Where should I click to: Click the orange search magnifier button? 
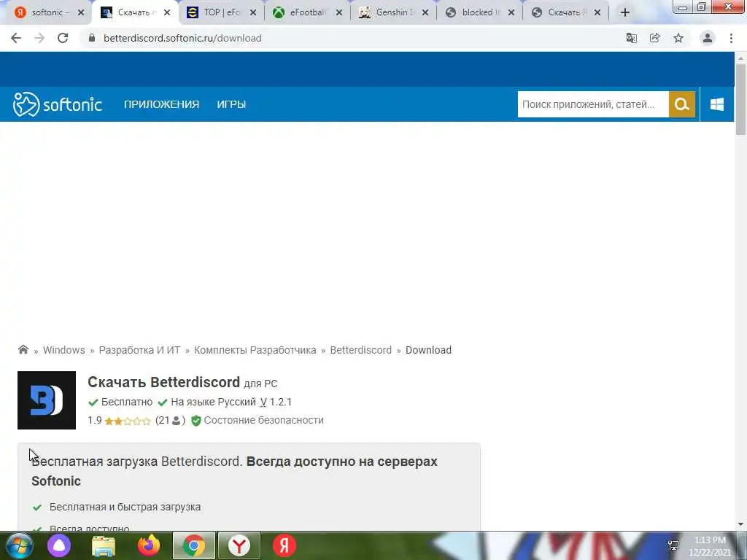[x=682, y=104]
